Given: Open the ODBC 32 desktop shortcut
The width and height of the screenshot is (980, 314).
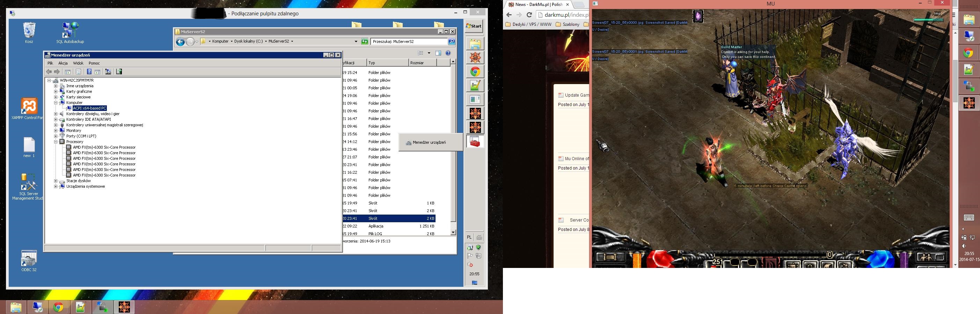Looking at the screenshot, I should (29, 261).
